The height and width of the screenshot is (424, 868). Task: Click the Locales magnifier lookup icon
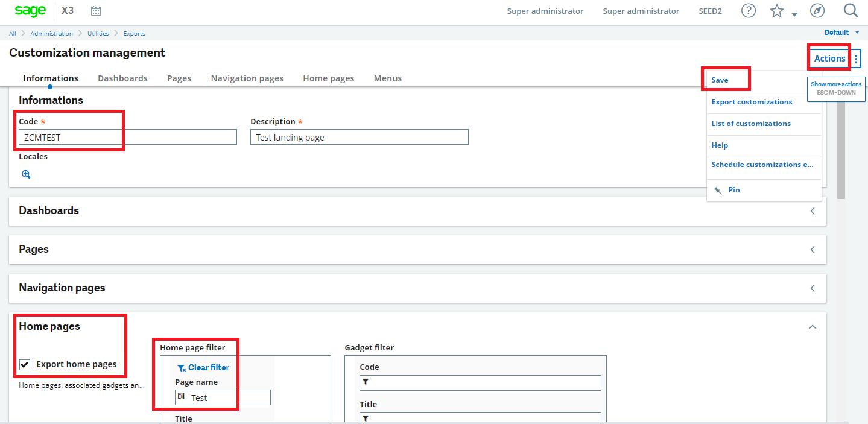pos(25,174)
